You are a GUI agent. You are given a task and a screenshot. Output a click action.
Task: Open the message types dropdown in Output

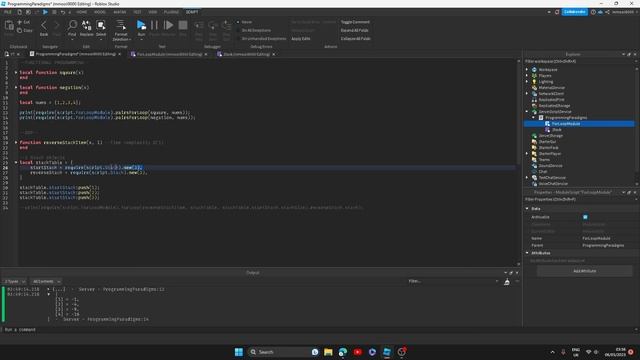click(14, 282)
